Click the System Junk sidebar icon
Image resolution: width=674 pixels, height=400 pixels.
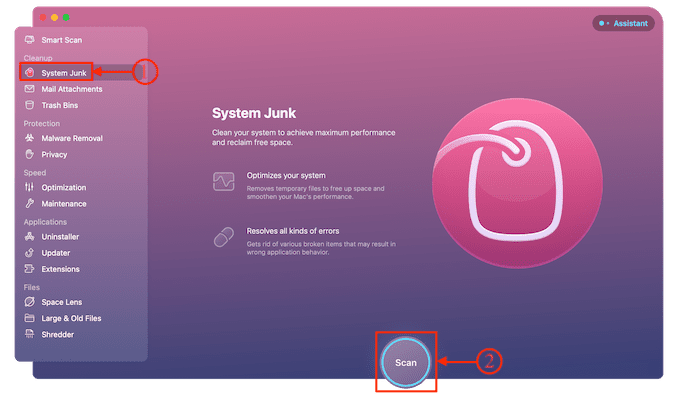click(x=29, y=73)
